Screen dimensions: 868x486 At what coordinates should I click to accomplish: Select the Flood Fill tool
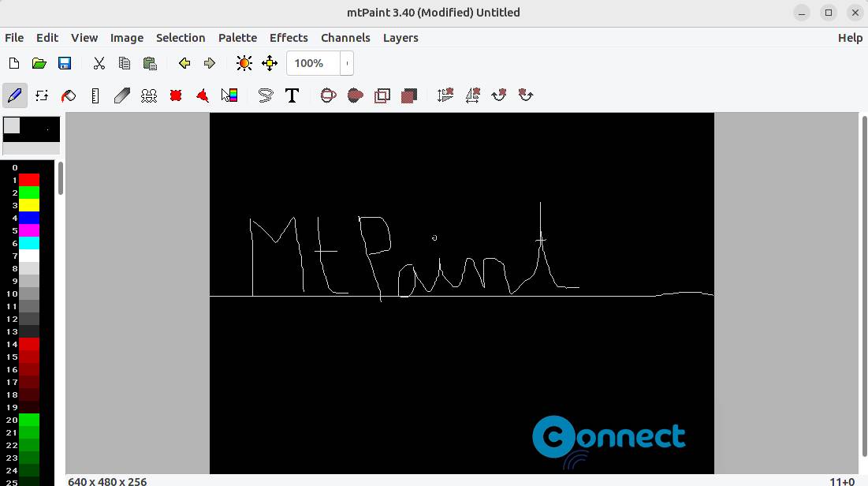[x=68, y=95]
